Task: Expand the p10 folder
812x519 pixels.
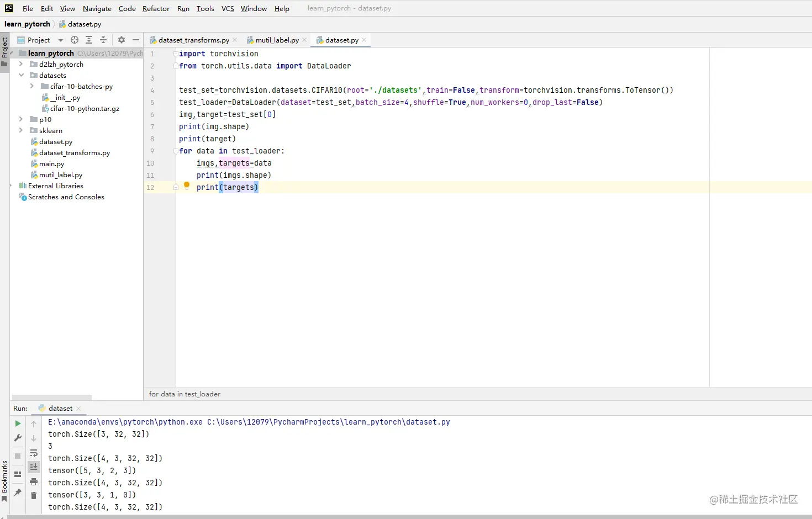Action: [x=21, y=119]
